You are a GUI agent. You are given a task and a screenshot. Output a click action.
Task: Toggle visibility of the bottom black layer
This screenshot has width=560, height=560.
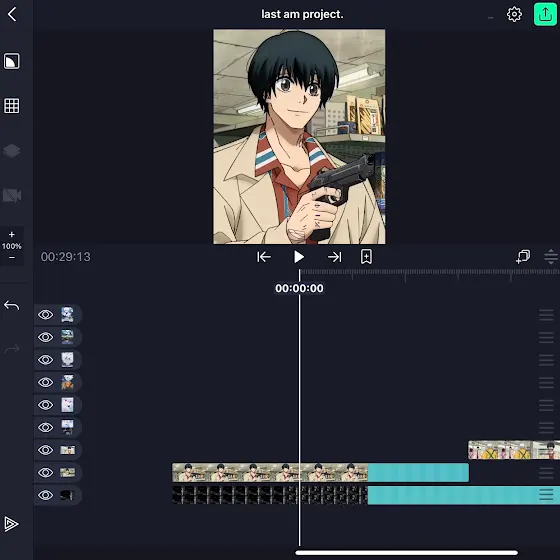click(x=46, y=495)
